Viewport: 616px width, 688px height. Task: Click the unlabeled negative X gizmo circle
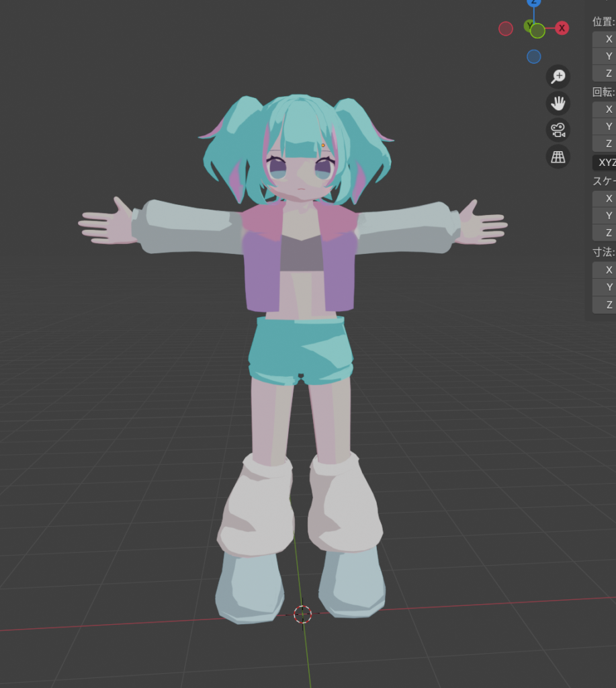pyautogui.click(x=506, y=28)
